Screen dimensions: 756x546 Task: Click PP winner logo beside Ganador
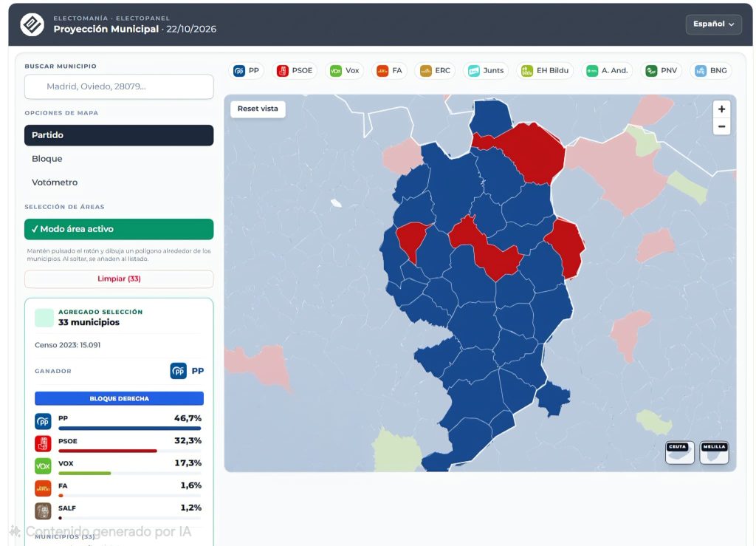tap(179, 371)
